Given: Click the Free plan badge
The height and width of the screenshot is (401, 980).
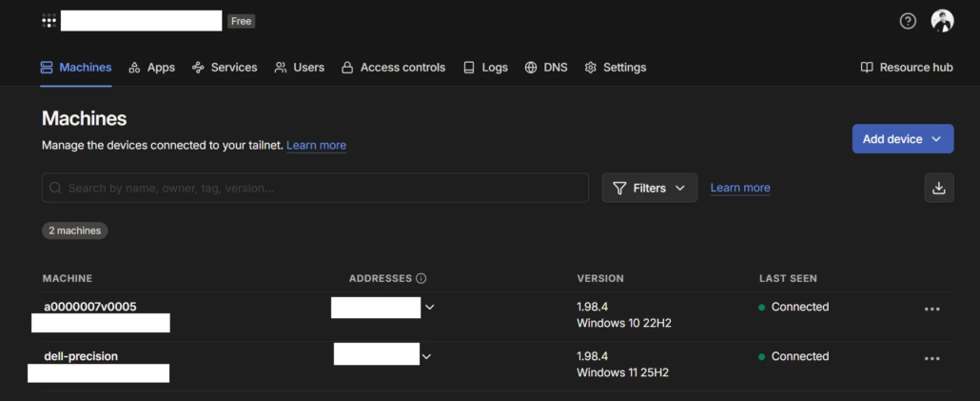Looking at the screenshot, I should (242, 21).
